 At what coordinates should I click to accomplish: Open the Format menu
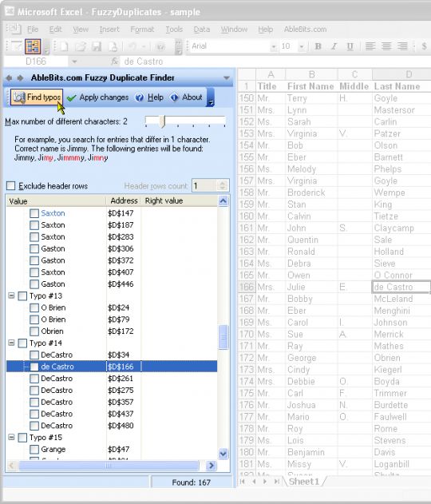click(x=142, y=30)
